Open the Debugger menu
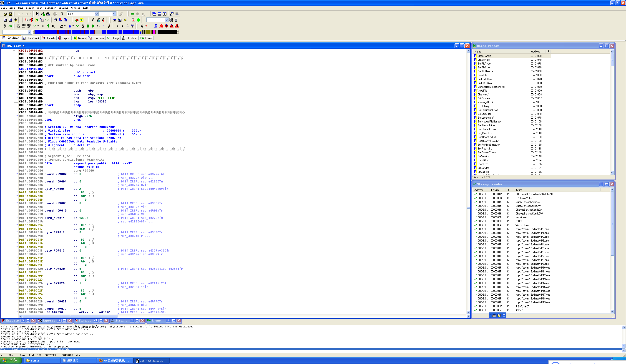This screenshot has height=364, width=626. (50, 8)
